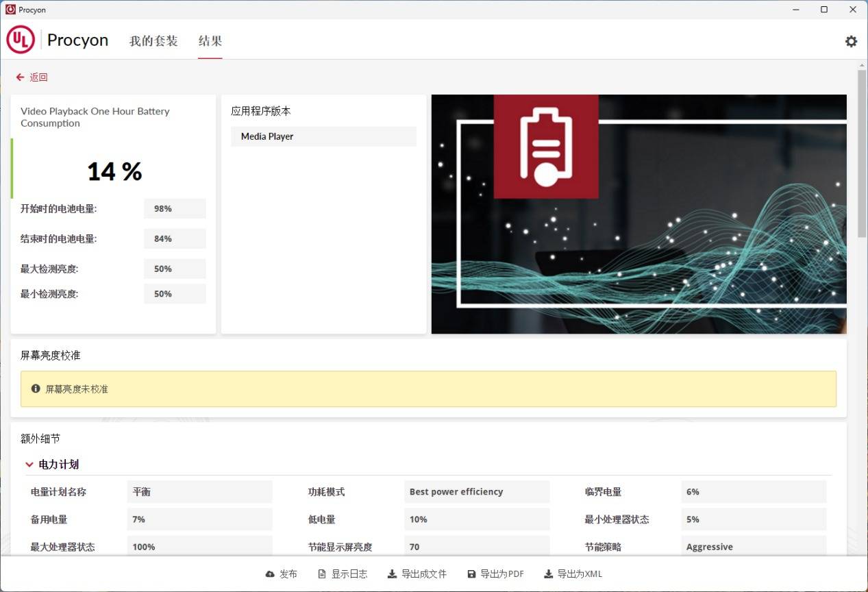Click the 14 % battery consumption score
Viewport: 868px width, 592px height.
coord(114,171)
